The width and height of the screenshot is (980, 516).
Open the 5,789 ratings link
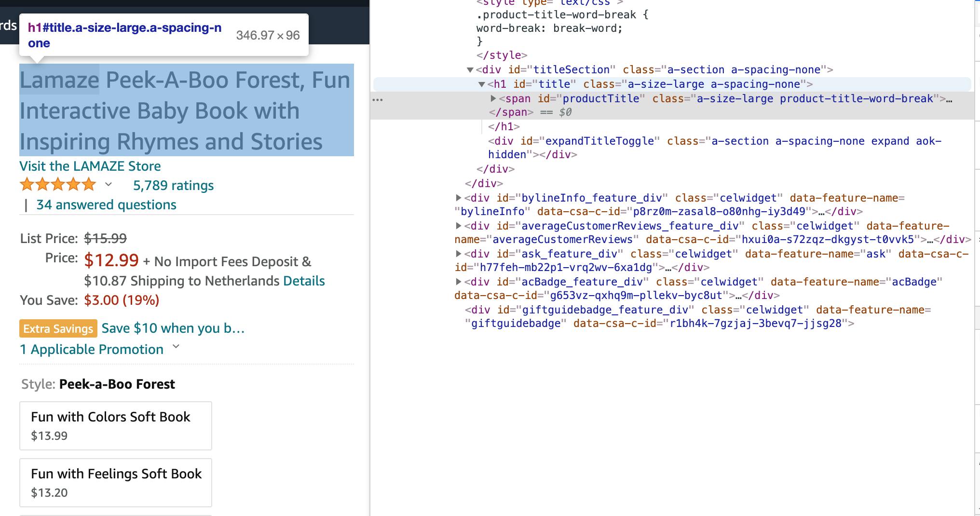(x=173, y=185)
